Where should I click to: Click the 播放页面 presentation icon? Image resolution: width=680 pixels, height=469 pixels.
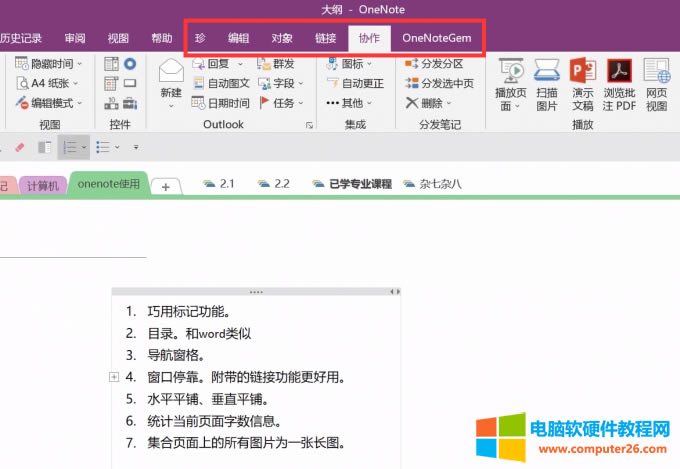[512, 72]
